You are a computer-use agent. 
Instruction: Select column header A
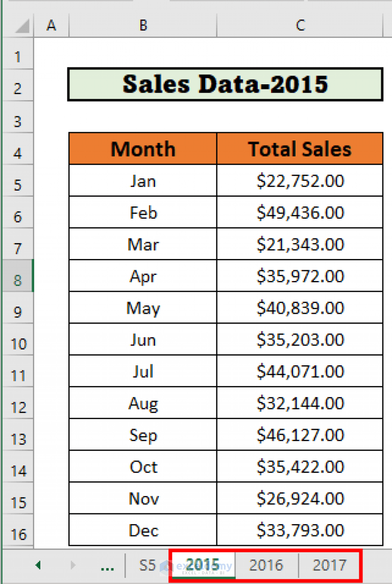(x=51, y=25)
